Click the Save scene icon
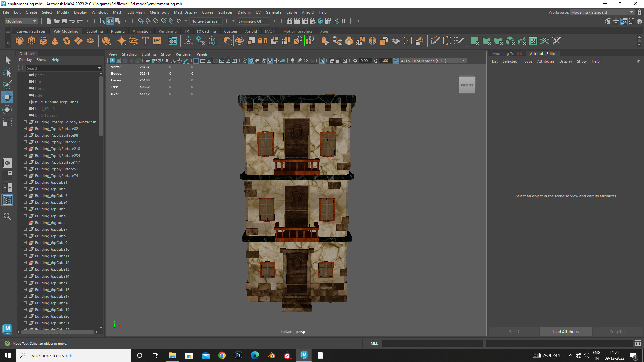Viewport: 644px width, 362px height. pos(64,21)
